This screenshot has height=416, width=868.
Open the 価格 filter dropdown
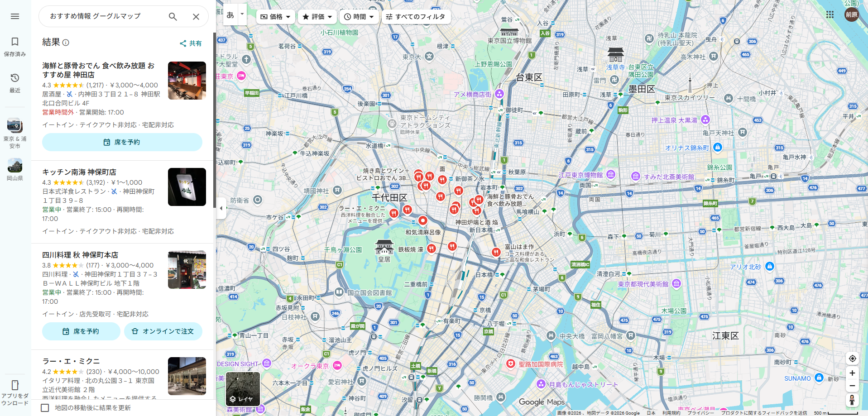coord(276,17)
